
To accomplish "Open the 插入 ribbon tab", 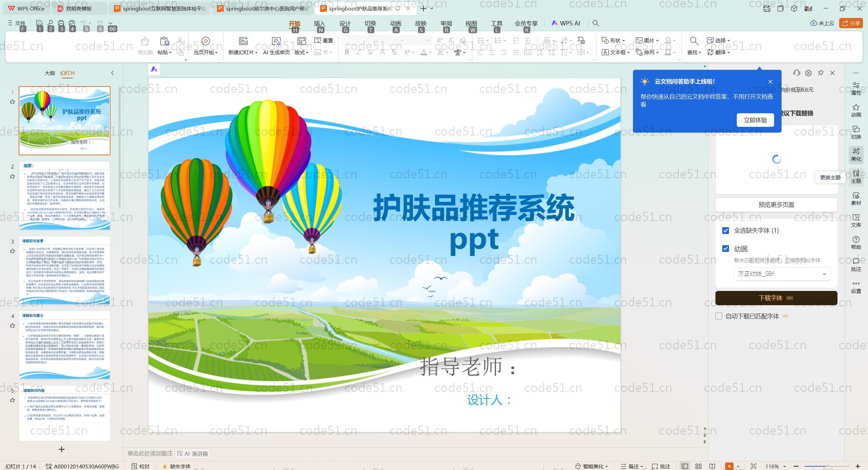I will click(319, 23).
